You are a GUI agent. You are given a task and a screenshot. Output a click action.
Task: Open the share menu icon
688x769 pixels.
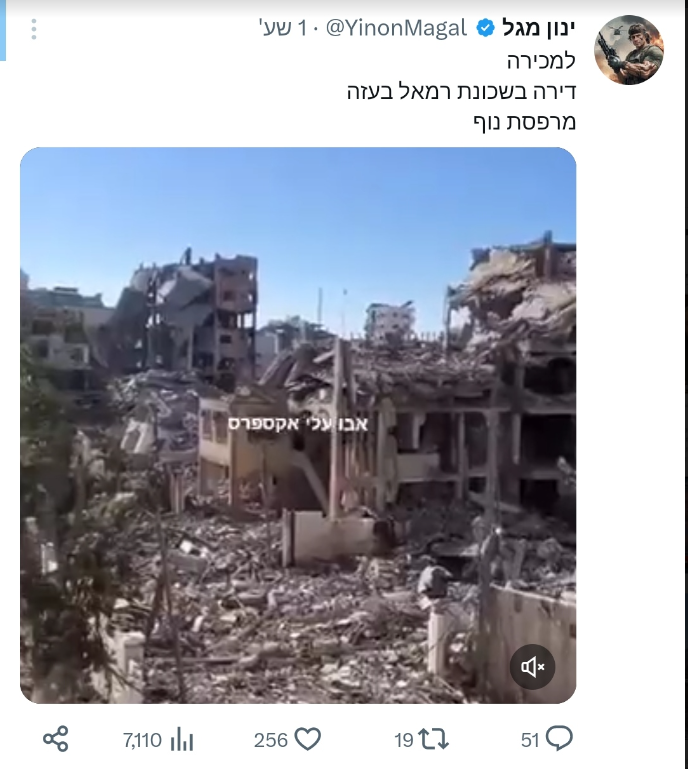(x=56, y=739)
